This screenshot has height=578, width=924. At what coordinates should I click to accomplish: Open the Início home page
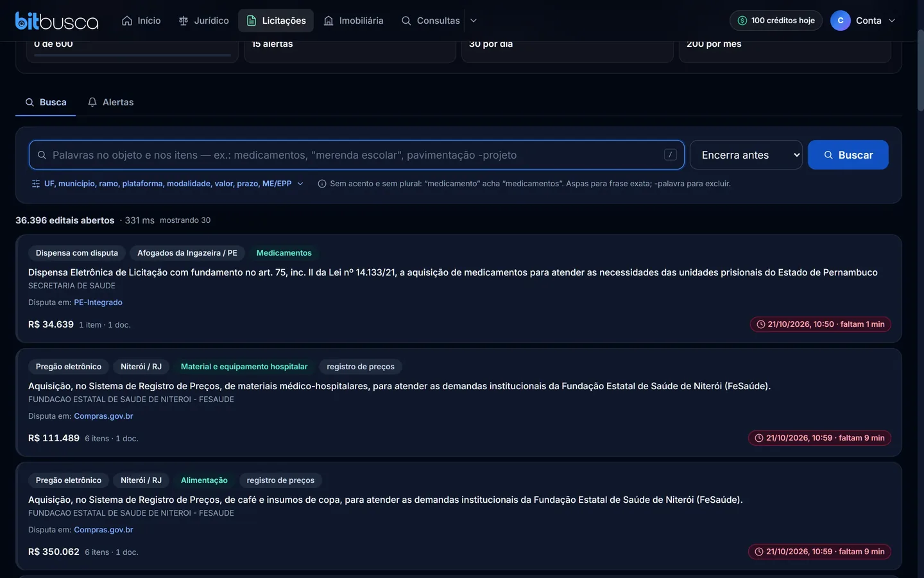point(141,21)
